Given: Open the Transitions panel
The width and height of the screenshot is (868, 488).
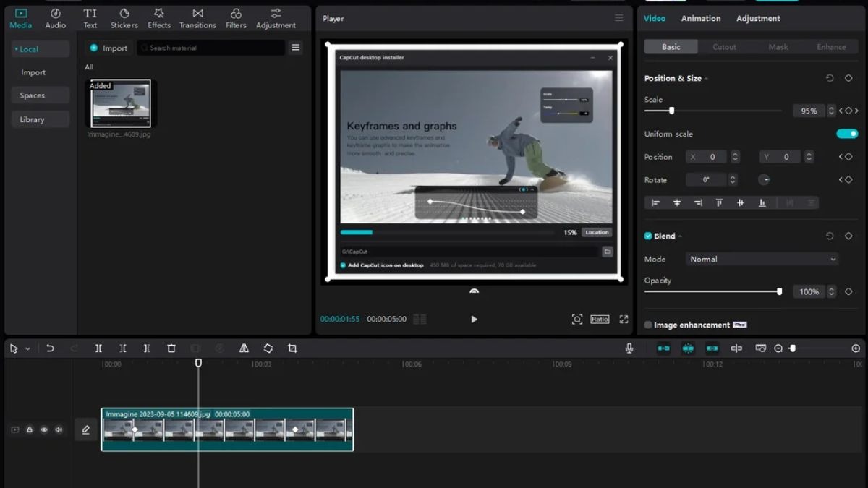Looking at the screenshot, I should pyautogui.click(x=197, y=19).
